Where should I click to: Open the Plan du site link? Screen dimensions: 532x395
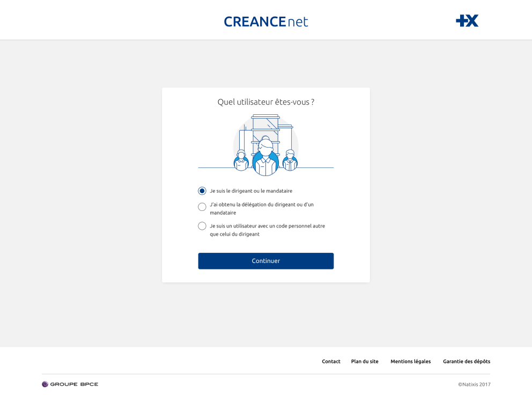[x=365, y=362]
